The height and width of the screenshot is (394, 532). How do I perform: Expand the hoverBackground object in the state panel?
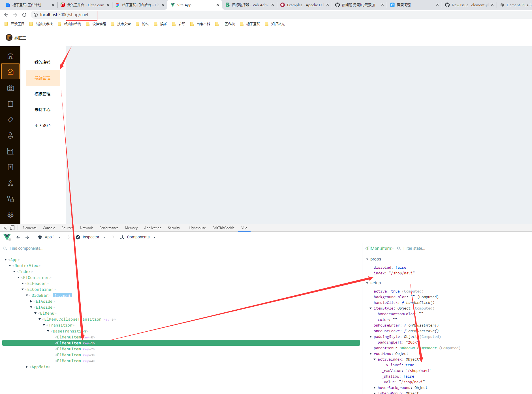[x=375, y=388]
